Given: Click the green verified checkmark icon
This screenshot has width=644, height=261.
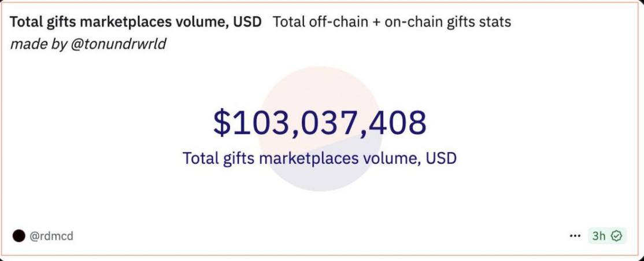Looking at the screenshot, I should pyautogui.click(x=616, y=236).
